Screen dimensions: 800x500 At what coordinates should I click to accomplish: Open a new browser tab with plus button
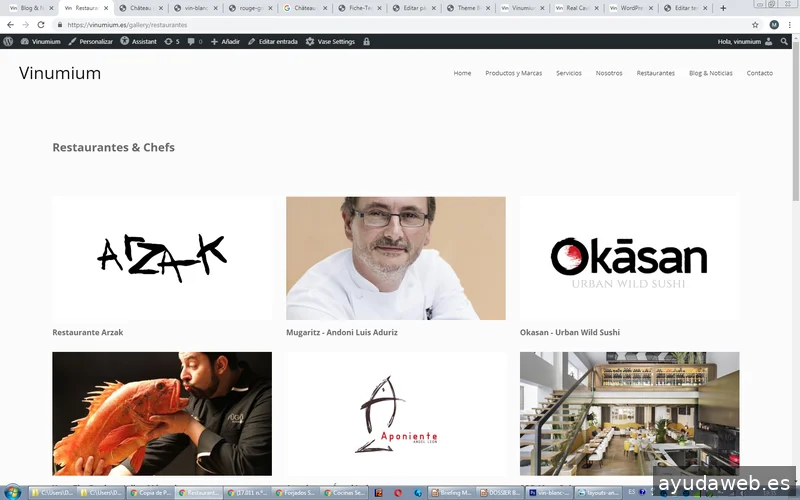pos(723,8)
